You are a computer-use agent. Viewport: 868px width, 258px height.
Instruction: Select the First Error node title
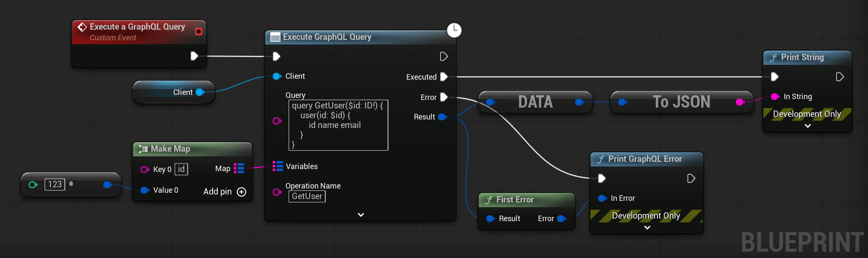[515, 200]
